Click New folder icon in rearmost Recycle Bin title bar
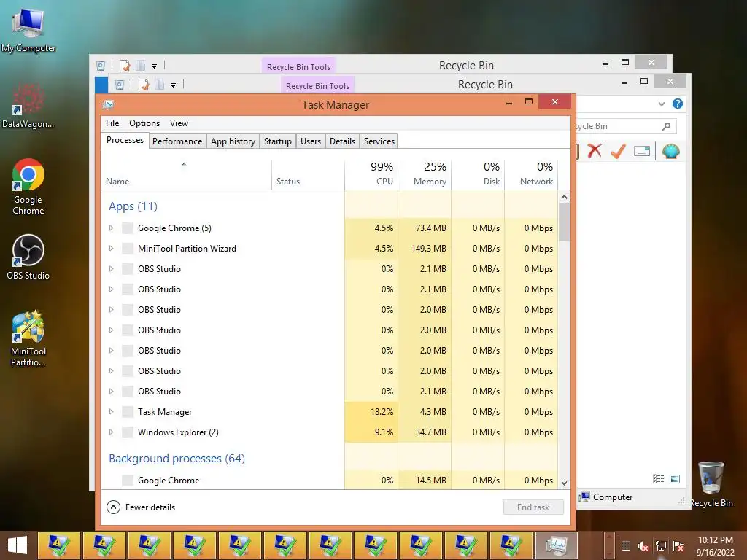747x560 pixels. tap(141, 66)
